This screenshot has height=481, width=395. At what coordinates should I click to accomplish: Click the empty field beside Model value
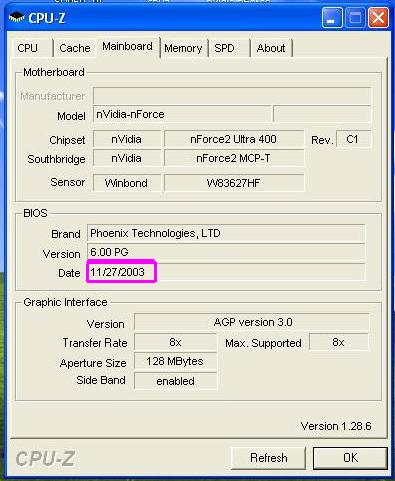tap(322, 114)
